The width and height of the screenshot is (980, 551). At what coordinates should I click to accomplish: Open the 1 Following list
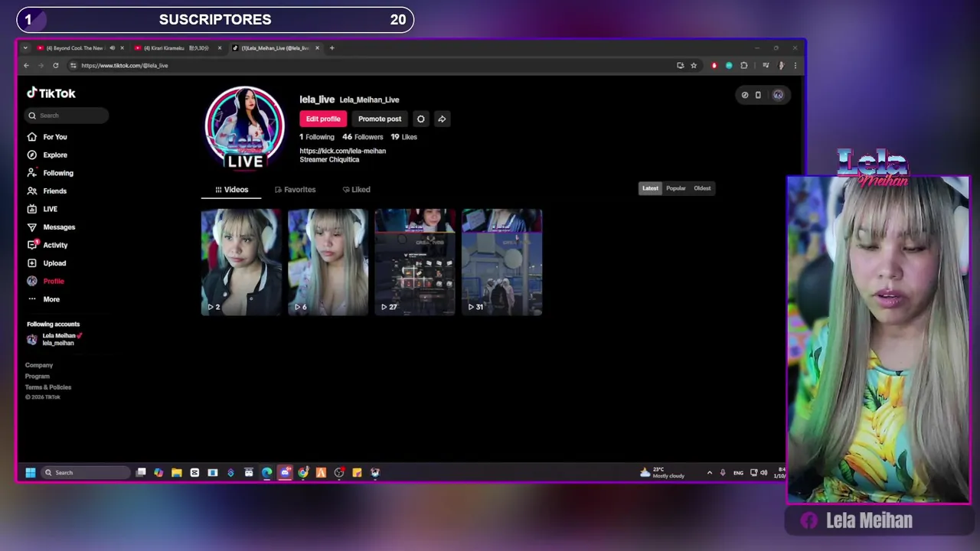click(317, 137)
